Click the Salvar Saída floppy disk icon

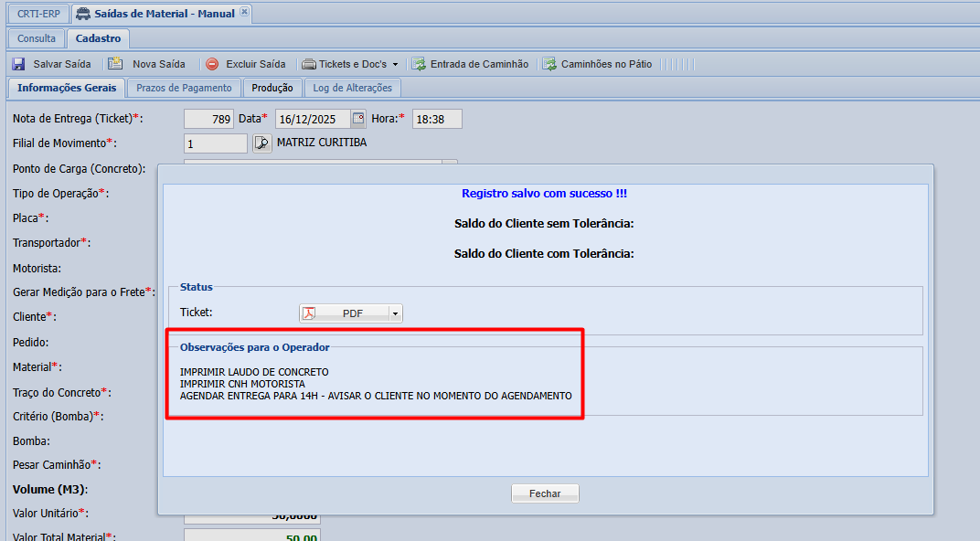pos(18,64)
